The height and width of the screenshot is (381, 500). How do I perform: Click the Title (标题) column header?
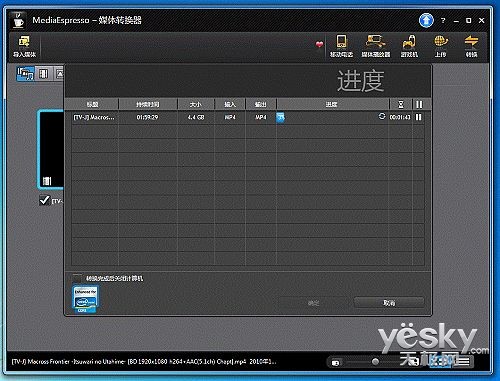[x=92, y=104]
